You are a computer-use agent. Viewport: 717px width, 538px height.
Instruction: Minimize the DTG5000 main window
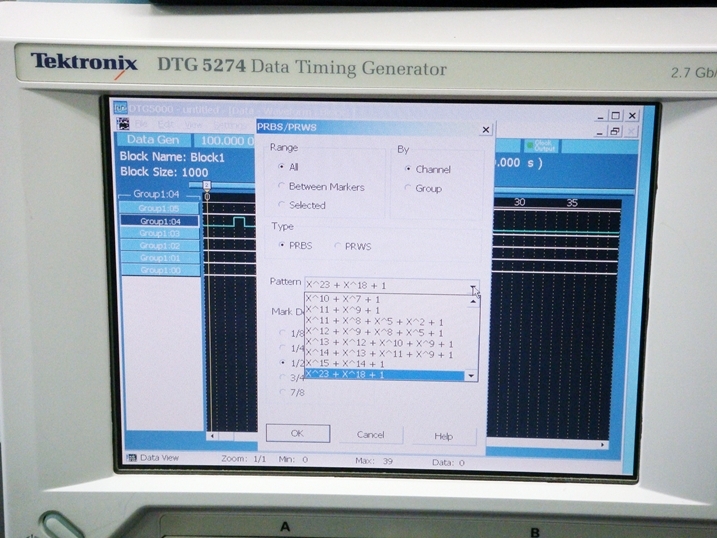tap(601, 116)
